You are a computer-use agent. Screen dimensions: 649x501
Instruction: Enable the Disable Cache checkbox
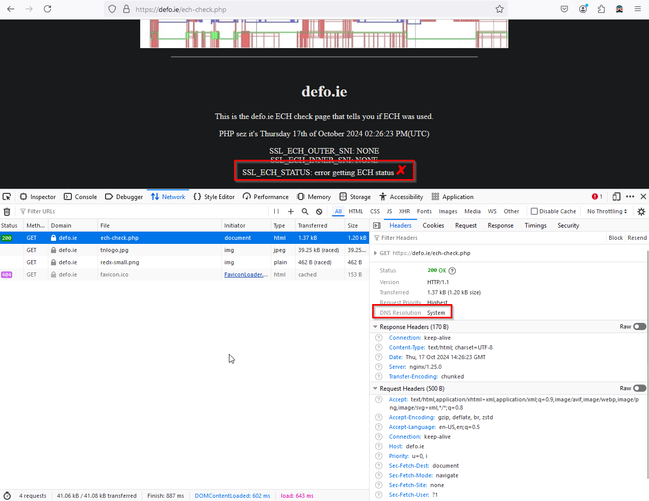tap(534, 212)
